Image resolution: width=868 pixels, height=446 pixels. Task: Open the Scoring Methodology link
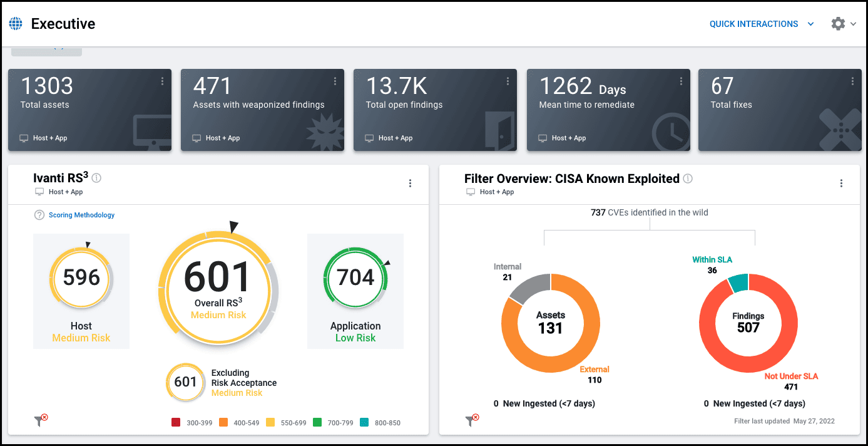coord(80,215)
